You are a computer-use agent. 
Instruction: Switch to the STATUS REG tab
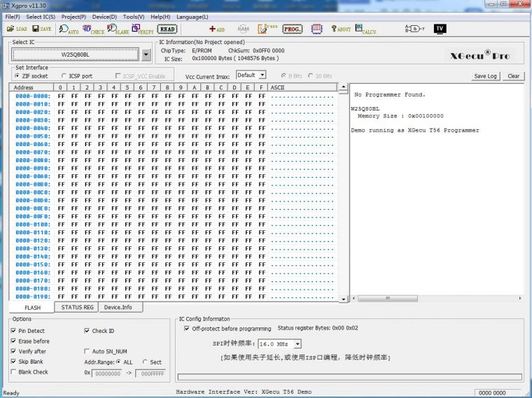click(77, 307)
